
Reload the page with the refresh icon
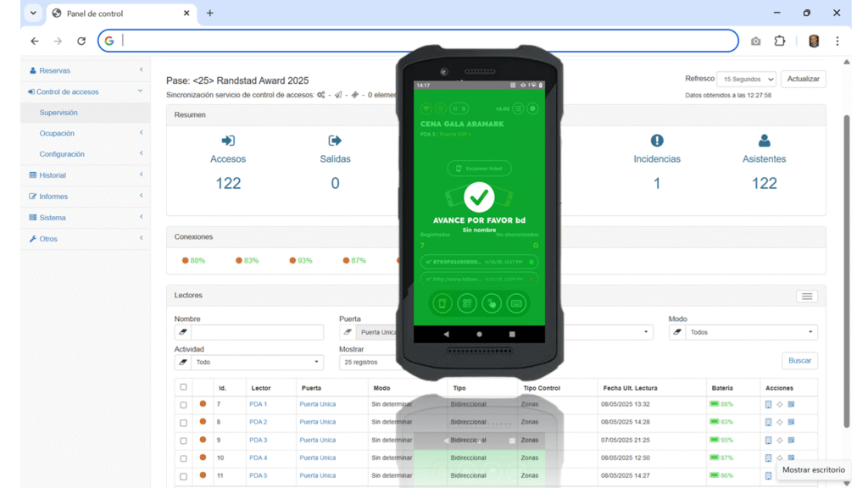pyautogui.click(x=81, y=41)
